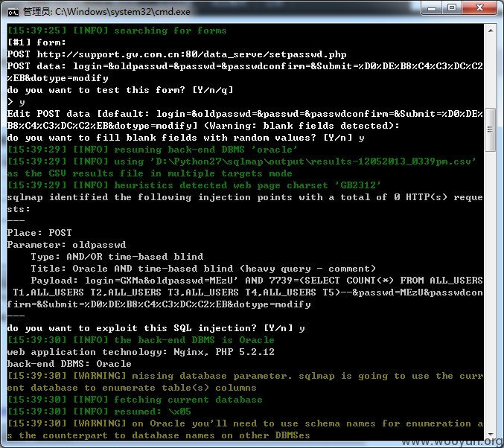
Task: Click 'fill blank fields with random values?' line
Action: tap(186, 138)
